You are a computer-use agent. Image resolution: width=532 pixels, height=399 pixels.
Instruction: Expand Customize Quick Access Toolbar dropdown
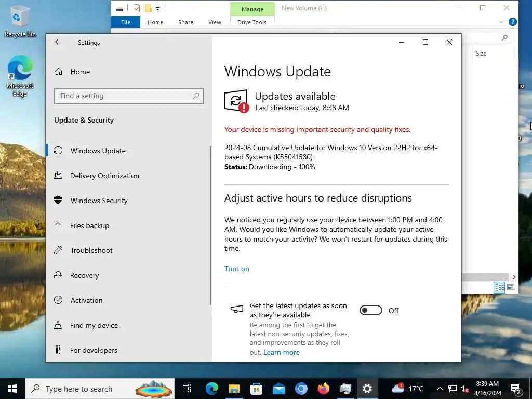click(x=157, y=9)
